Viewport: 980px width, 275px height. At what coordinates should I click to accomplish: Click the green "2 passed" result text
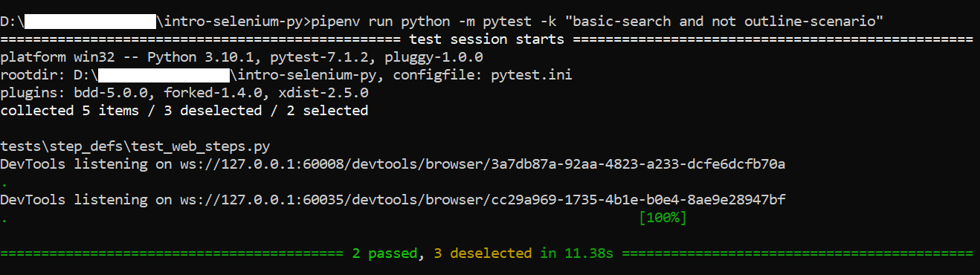click(x=385, y=255)
